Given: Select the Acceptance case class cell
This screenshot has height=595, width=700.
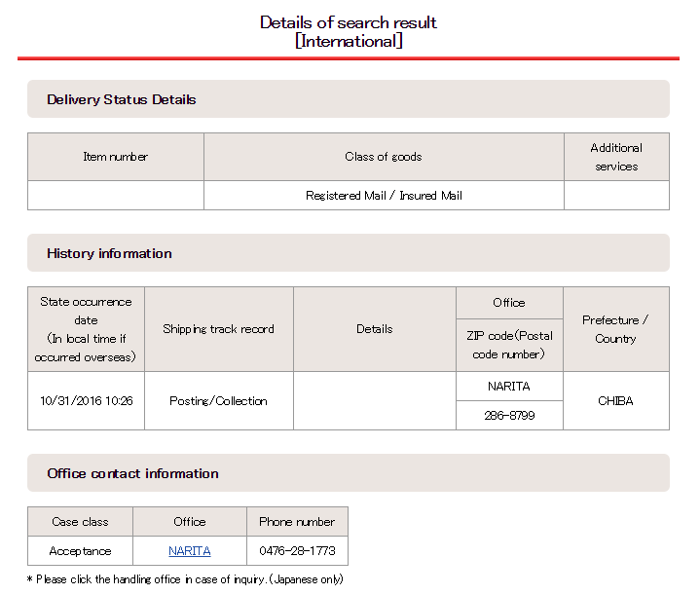Looking at the screenshot, I should click(x=81, y=551).
